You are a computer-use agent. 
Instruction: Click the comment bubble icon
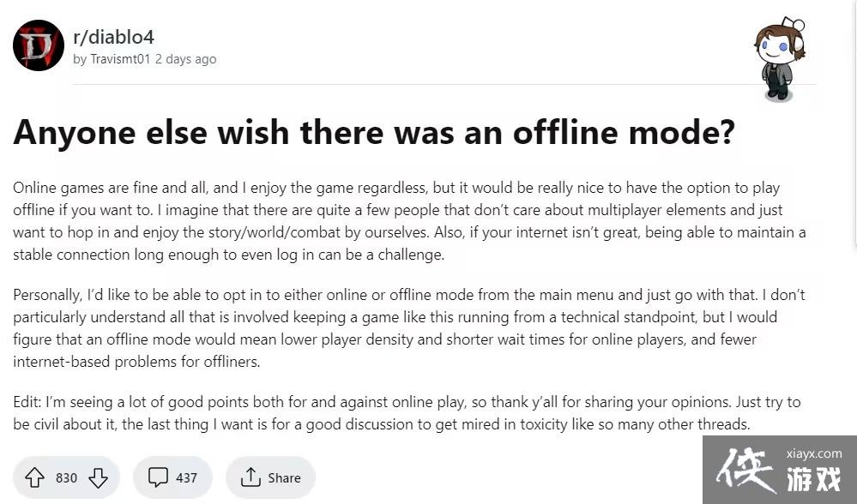(x=158, y=477)
